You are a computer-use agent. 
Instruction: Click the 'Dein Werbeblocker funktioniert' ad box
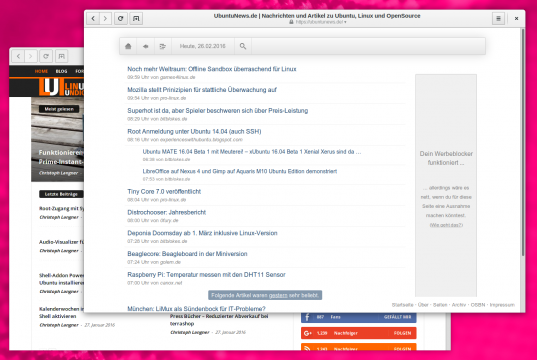(446, 185)
